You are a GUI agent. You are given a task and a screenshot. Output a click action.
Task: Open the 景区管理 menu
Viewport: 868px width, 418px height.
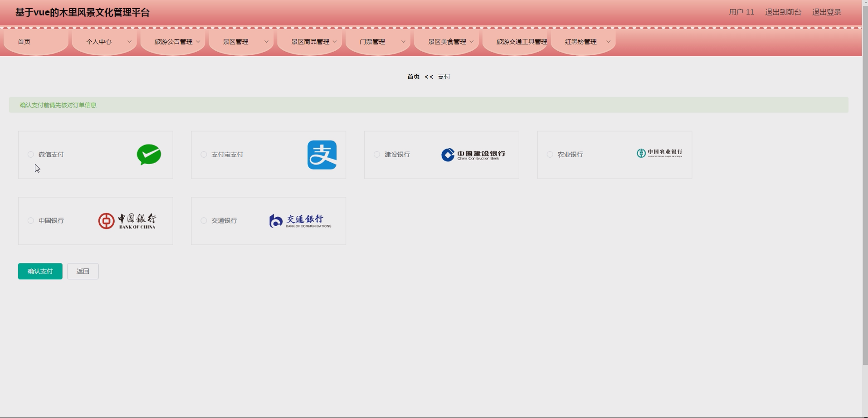click(x=241, y=42)
